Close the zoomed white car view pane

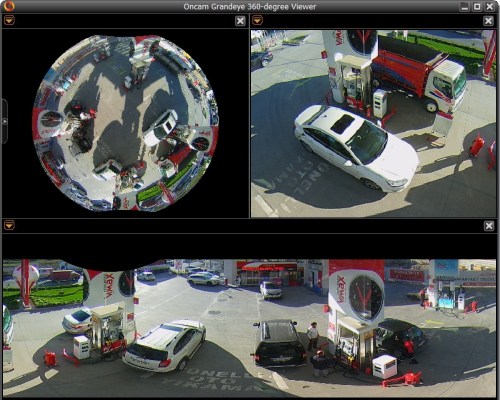pyautogui.click(x=488, y=21)
